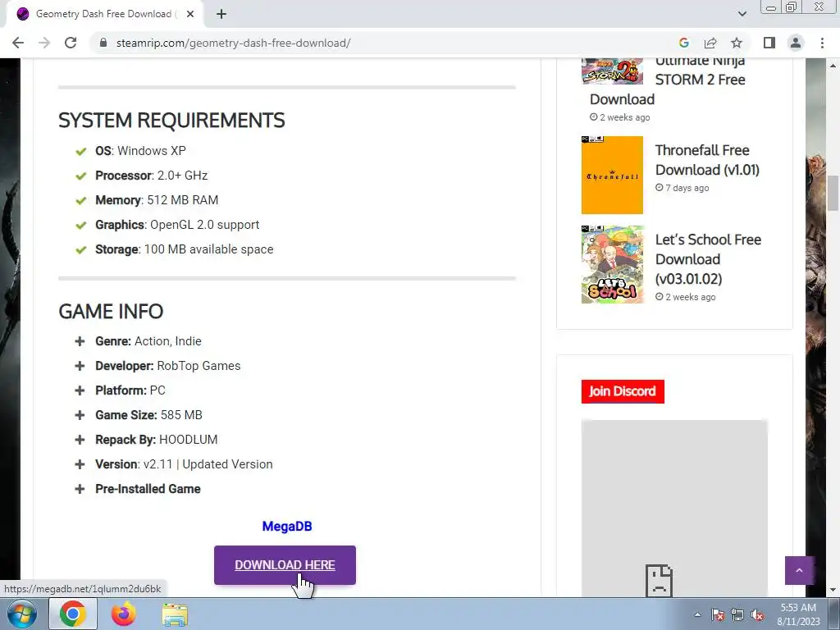The image size is (840, 630).
Task: Click the scrollbar up arrow
Action: [x=833, y=66]
